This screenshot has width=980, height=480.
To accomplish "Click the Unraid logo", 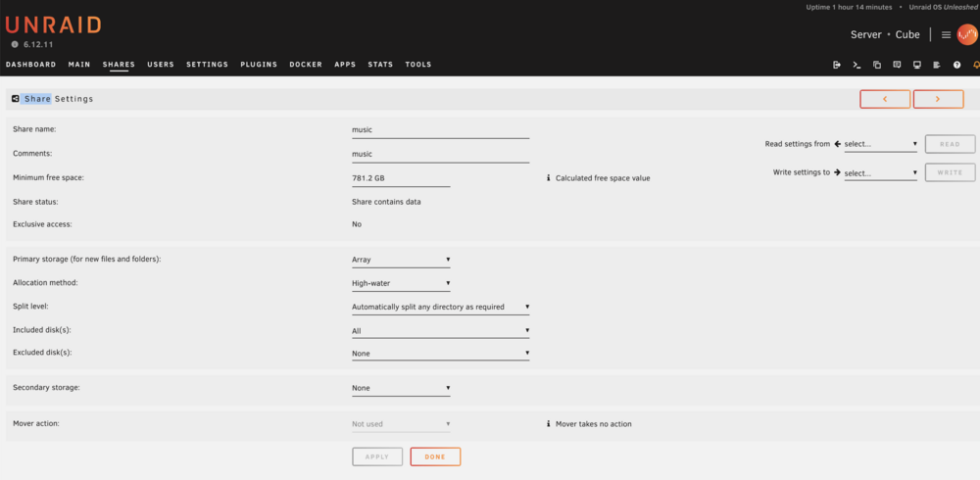I will 53,25.
